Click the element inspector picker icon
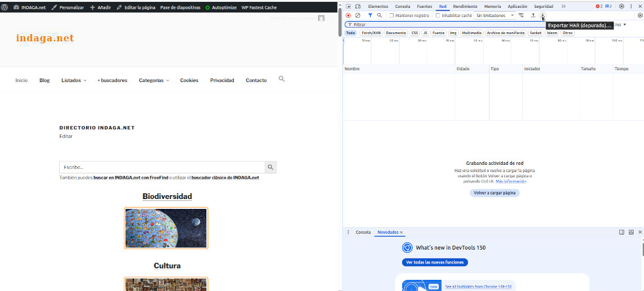The width and height of the screenshot is (644, 291). click(348, 7)
